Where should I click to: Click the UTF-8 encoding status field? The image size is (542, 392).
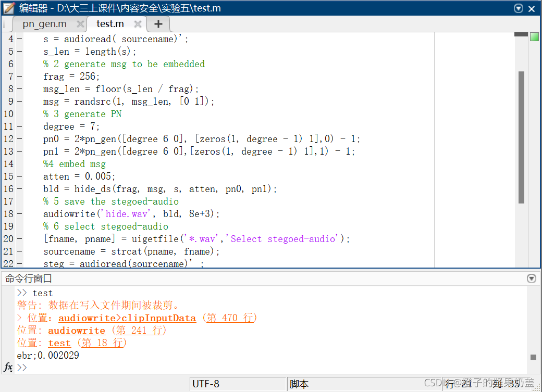pos(238,384)
